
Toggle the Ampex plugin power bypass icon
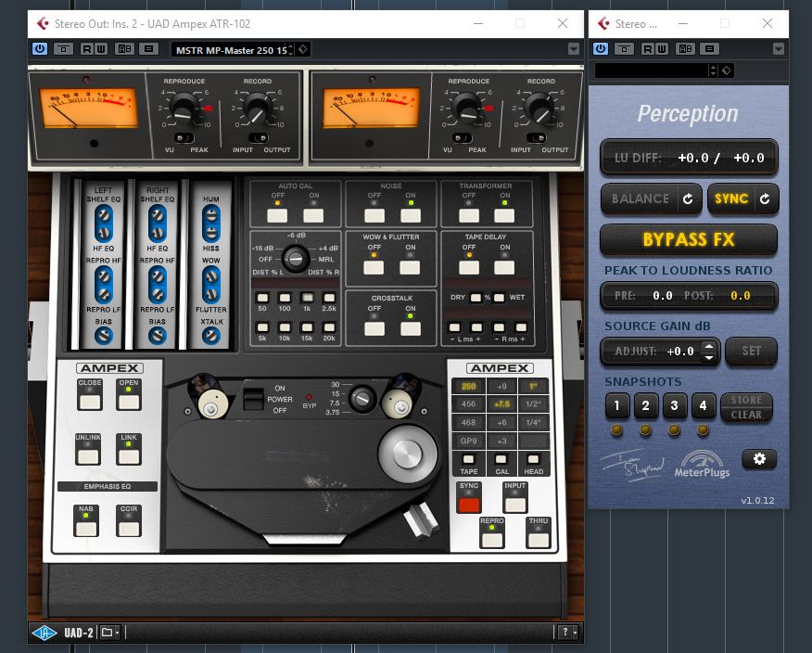point(39,49)
